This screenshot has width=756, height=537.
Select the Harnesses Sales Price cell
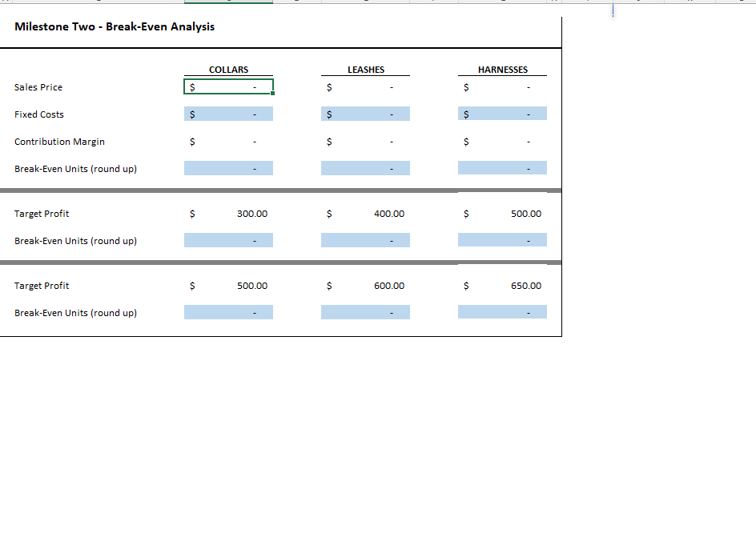pyautogui.click(x=502, y=87)
